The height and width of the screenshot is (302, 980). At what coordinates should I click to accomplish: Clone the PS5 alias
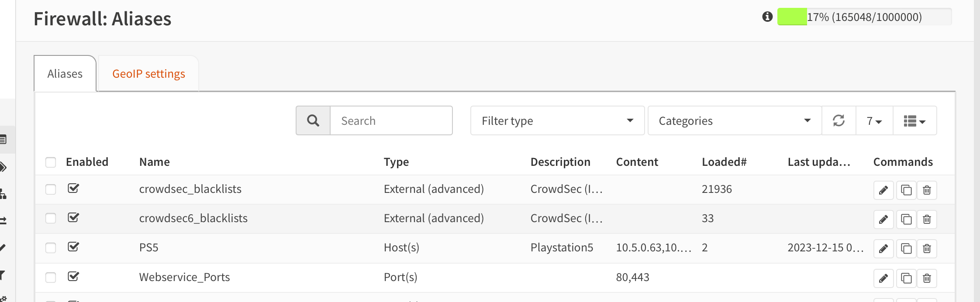(x=906, y=249)
